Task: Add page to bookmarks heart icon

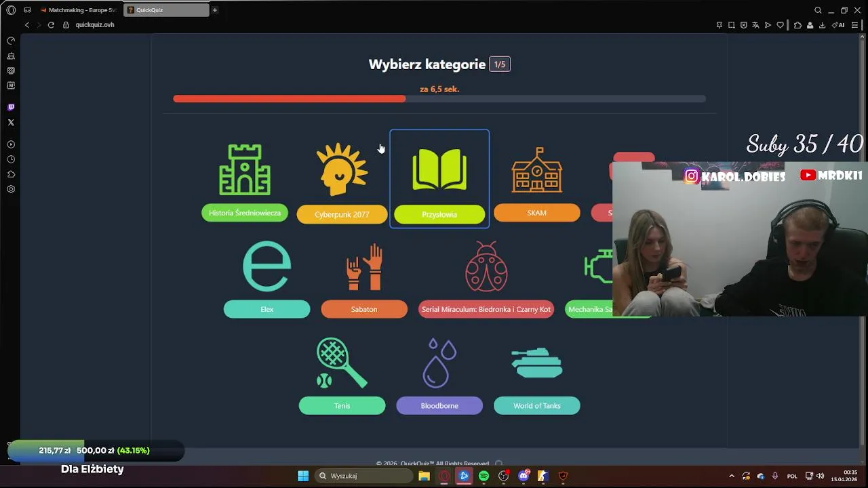Action: coord(781,25)
